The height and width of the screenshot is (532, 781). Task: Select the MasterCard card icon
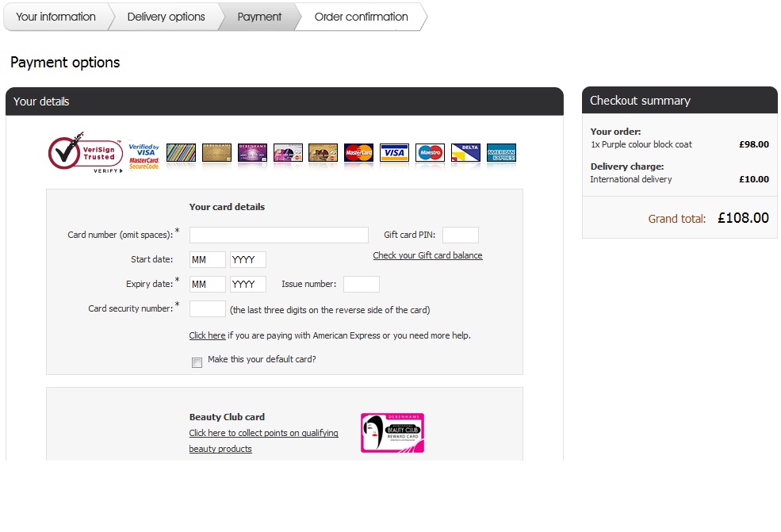[358, 153]
